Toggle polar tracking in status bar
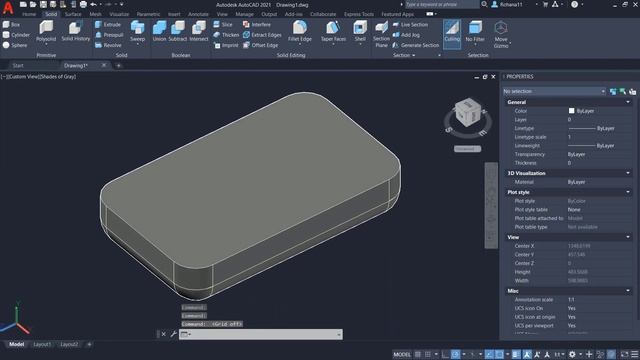Image resolution: width=640 pixels, height=360 pixels. coord(456,354)
